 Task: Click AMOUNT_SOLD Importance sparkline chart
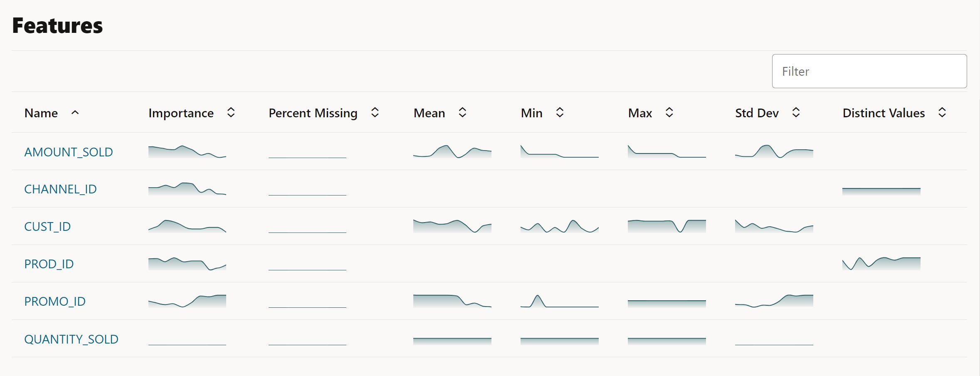[x=187, y=151]
